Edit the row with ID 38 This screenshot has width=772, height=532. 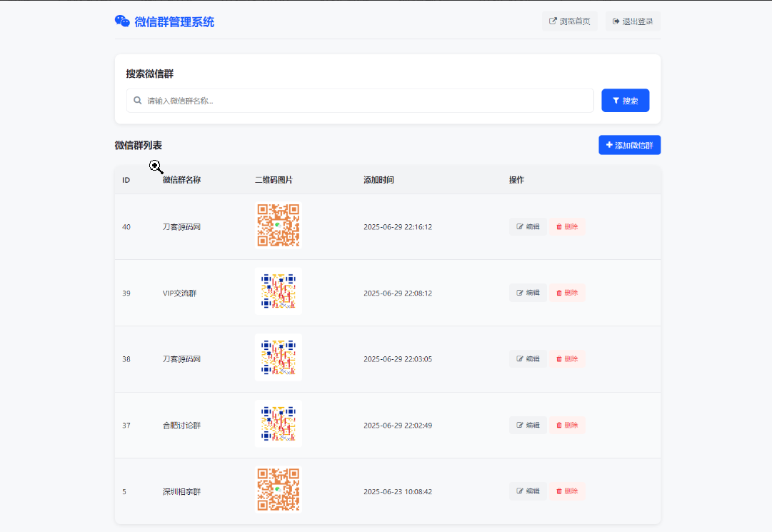(528, 358)
